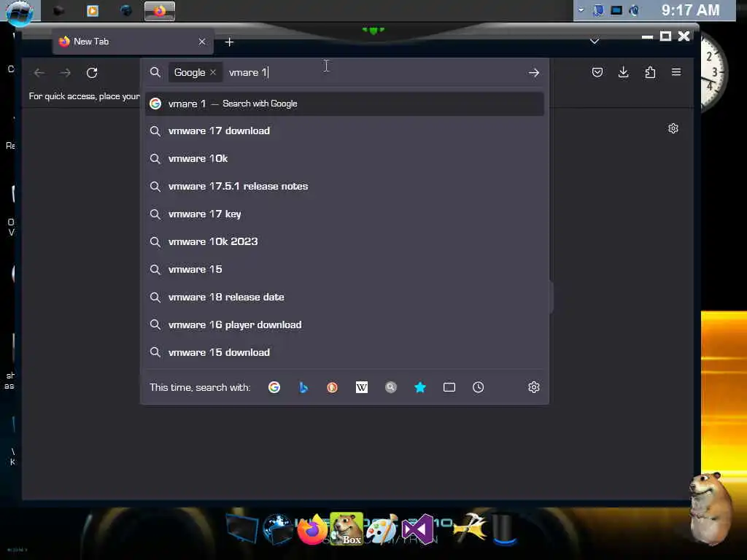Select suggestion 'vmware 17 key'
Screen dimensions: 747x560
(x=344, y=214)
